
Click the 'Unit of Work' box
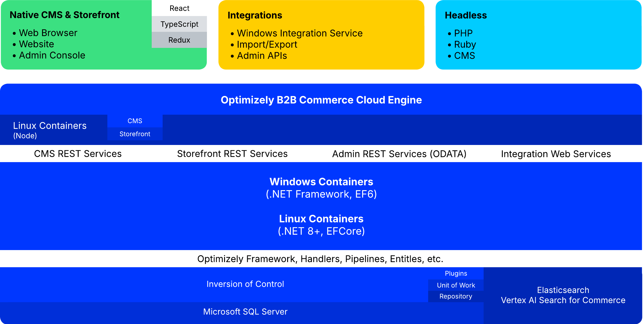tap(456, 285)
